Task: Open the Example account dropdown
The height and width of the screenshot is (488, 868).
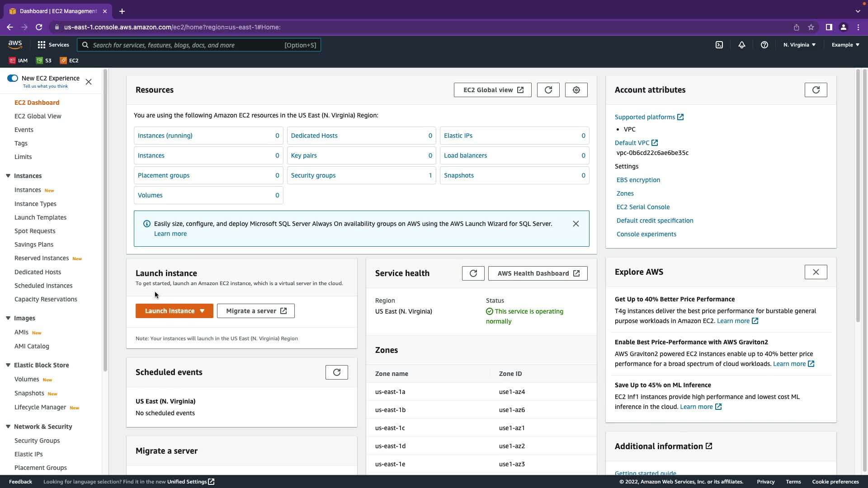Action: pos(845,45)
